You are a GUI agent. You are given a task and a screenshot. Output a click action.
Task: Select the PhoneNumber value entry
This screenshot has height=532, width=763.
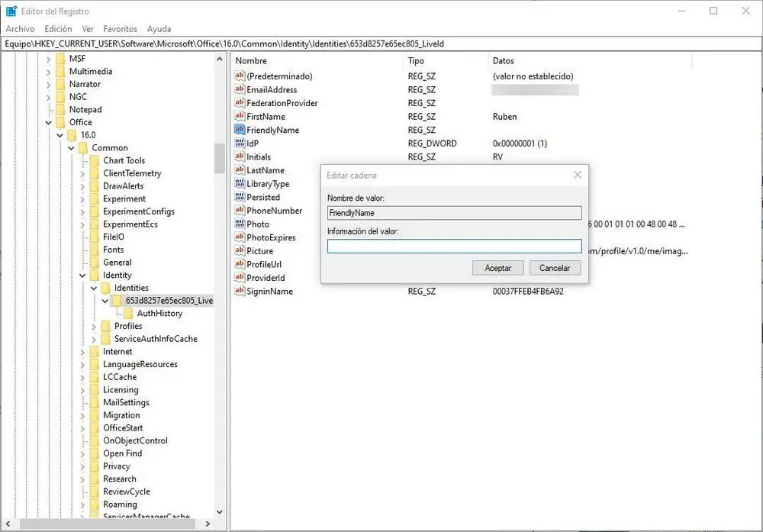pos(274,211)
